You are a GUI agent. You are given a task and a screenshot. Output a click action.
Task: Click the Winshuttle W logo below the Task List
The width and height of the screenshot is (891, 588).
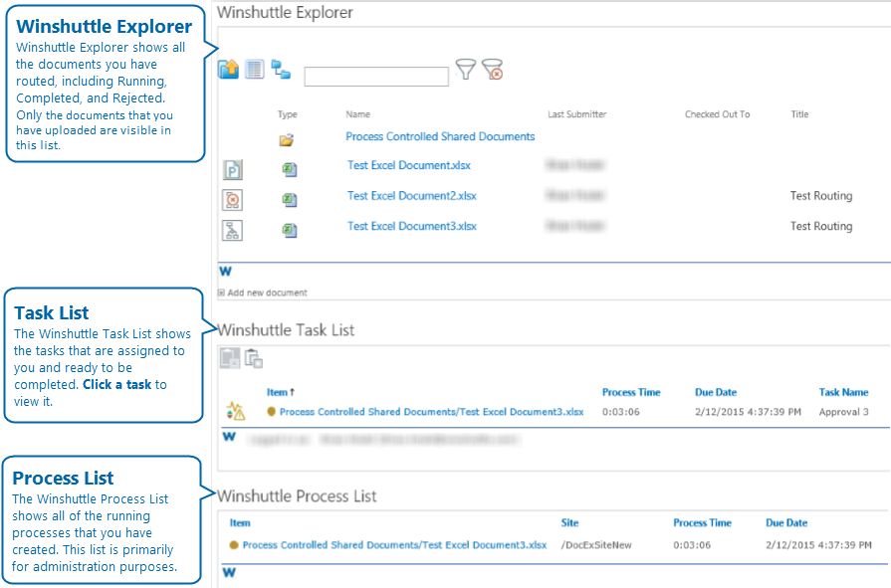pos(229,437)
